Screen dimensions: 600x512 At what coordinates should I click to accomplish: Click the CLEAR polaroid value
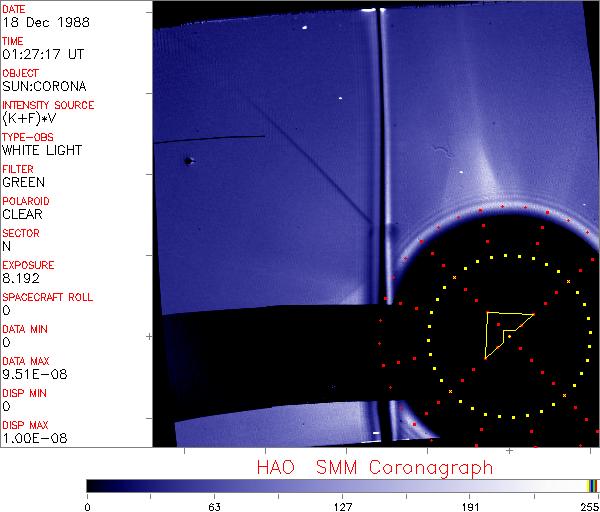[23, 214]
